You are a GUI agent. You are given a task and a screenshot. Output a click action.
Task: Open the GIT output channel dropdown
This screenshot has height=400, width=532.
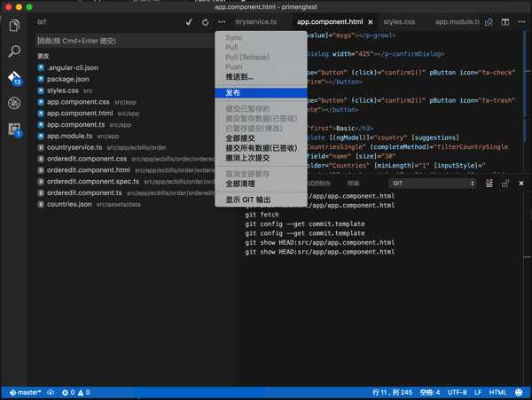click(433, 184)
